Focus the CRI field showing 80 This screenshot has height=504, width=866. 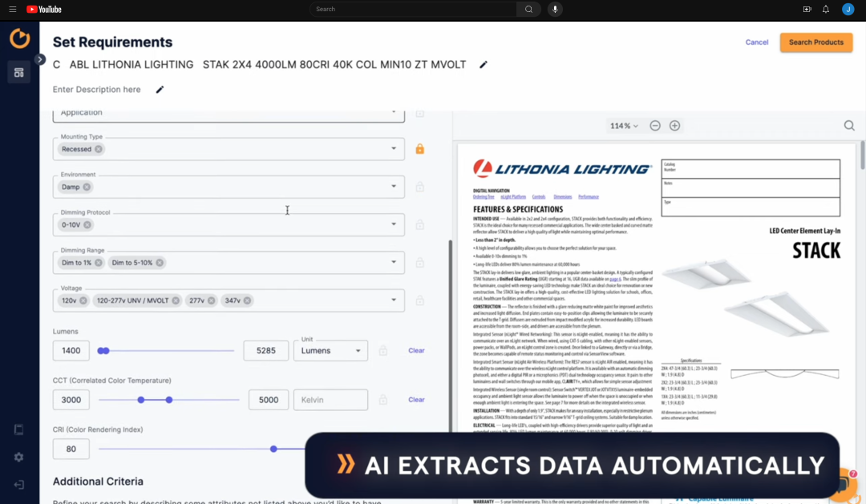point(71,449)
